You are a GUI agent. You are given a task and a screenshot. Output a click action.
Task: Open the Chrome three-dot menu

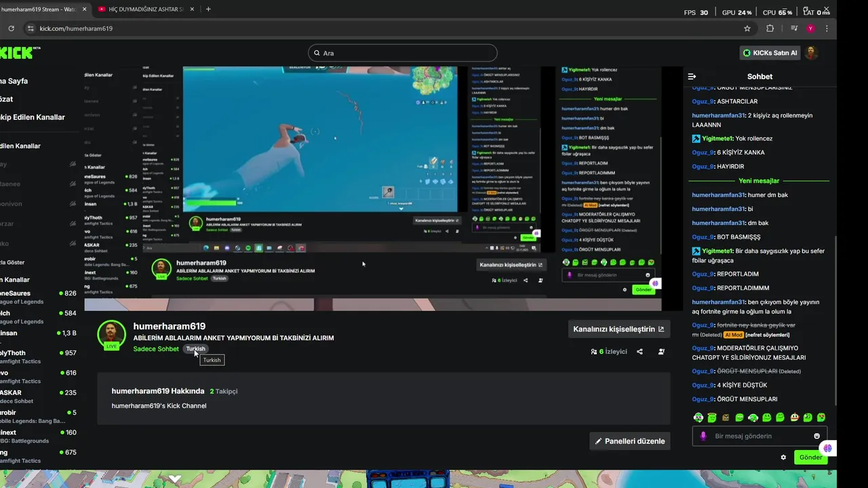pos(827,28)
